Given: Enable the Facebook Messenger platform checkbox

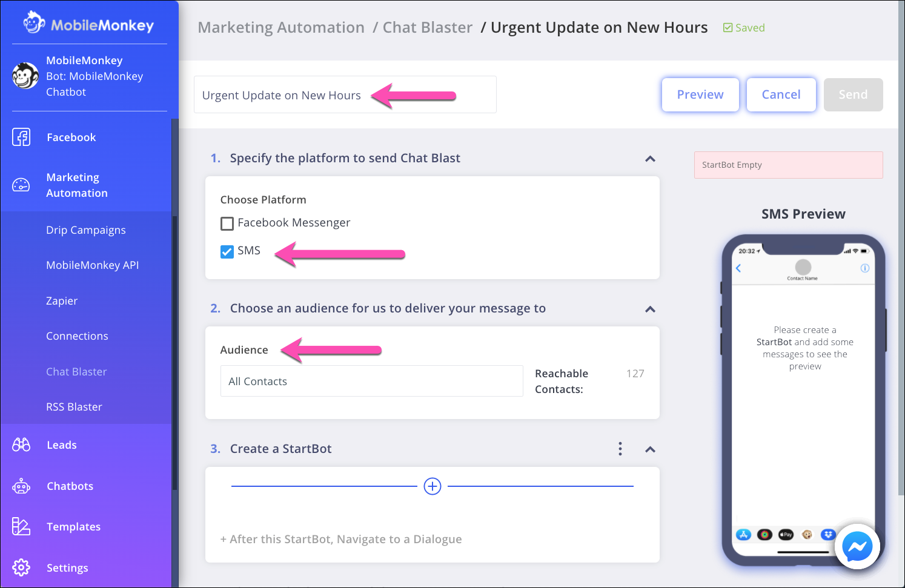Looking at the screenshot, I should click(x=227, y=224).
